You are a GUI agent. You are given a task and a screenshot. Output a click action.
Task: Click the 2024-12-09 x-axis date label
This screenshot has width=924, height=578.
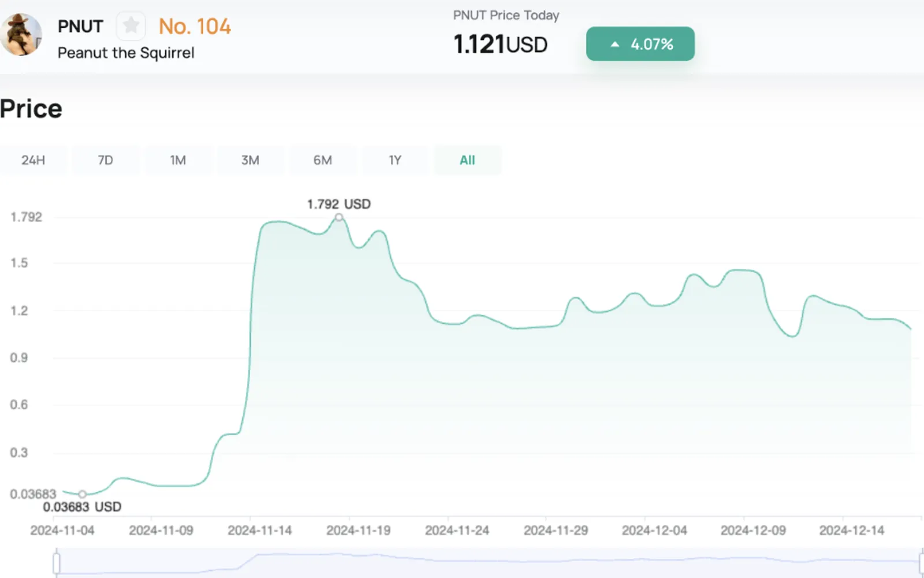click(754, 531)
